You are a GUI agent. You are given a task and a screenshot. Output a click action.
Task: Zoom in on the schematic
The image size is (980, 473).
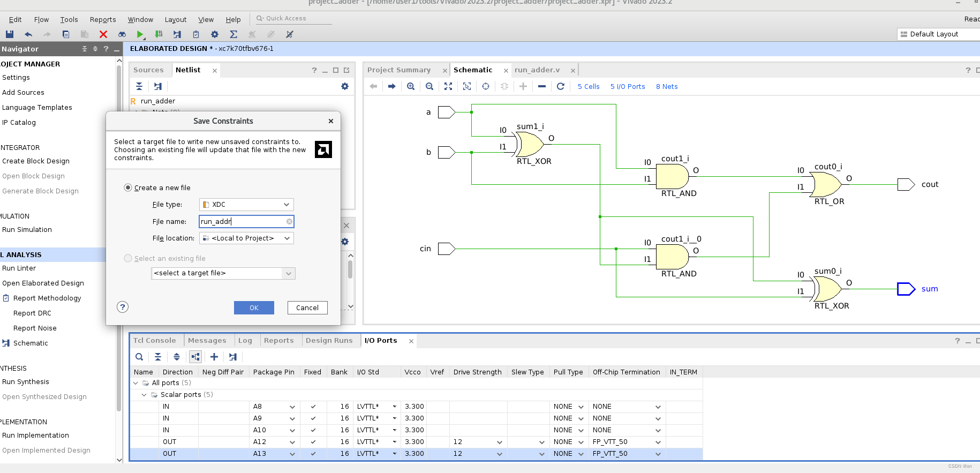[411, 86]
